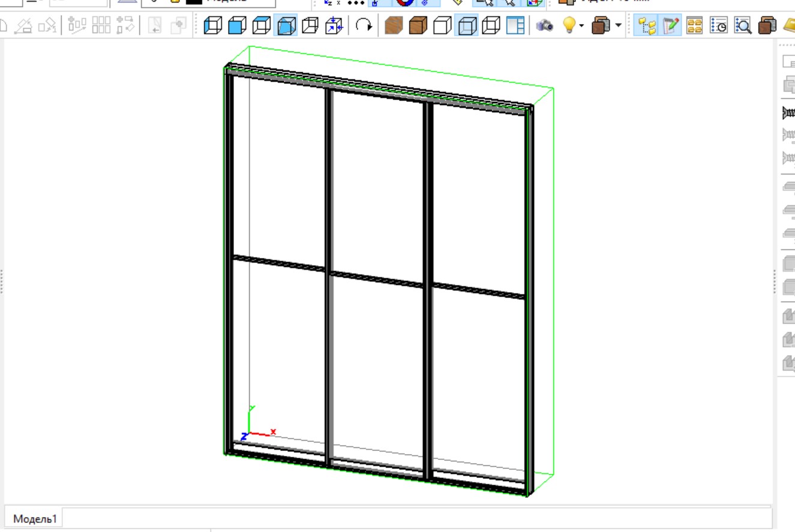Image resolution: width=795 pixels, height=532 pixels.
Task: Click the rotate view arrow icon
Action: (x=364, y=26)
